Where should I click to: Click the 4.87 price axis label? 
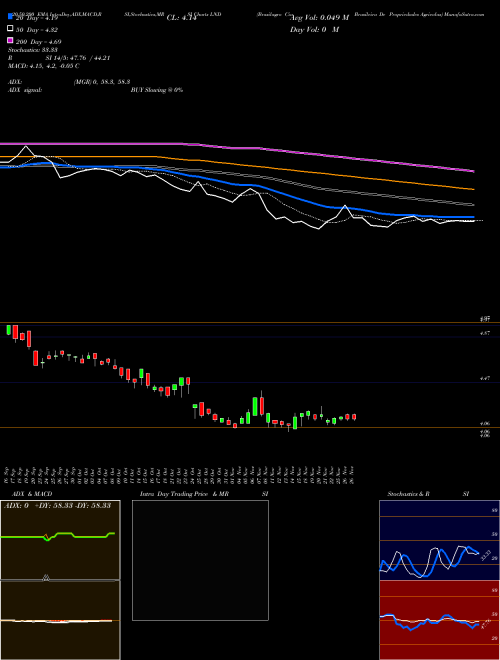tap(485, 333)
